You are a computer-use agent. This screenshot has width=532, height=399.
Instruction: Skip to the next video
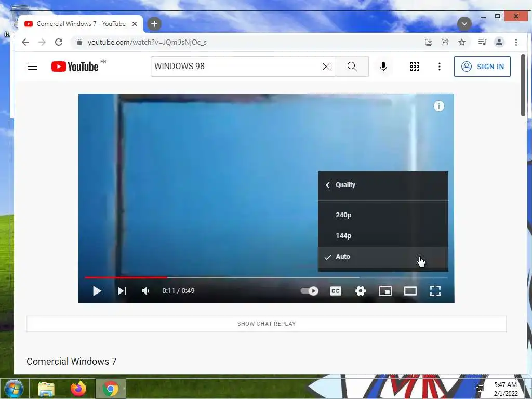pos(122,291)
